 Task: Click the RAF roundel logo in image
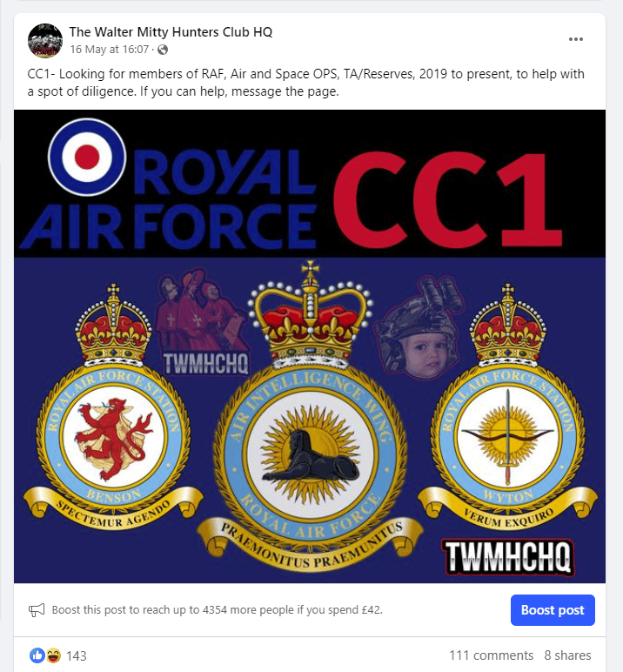tap(87, 157)
